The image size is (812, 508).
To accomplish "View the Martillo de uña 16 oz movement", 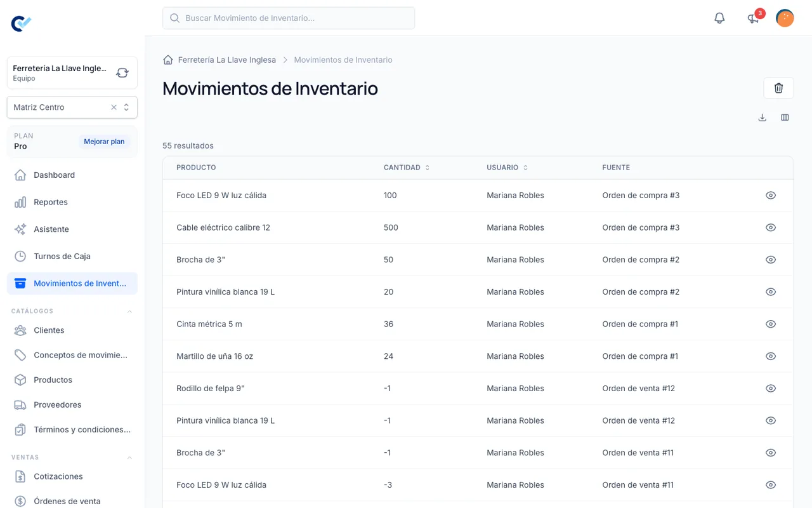I will click(771, 356).
